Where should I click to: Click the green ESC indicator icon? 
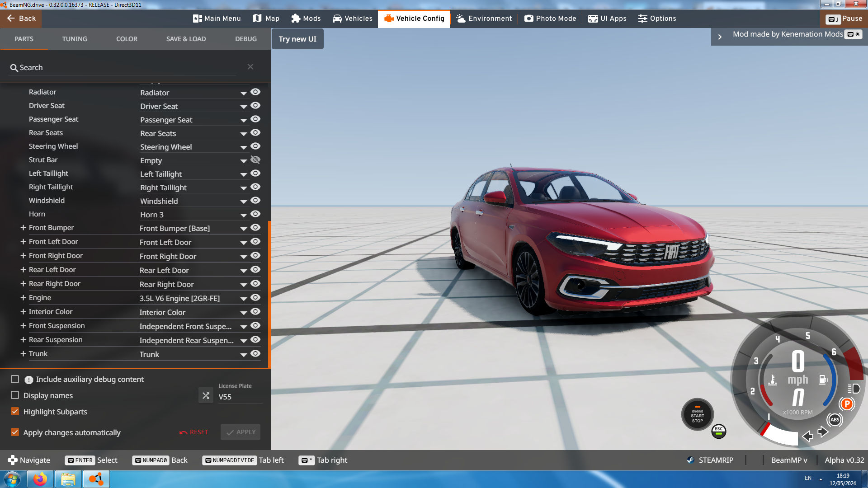[719, 432]
